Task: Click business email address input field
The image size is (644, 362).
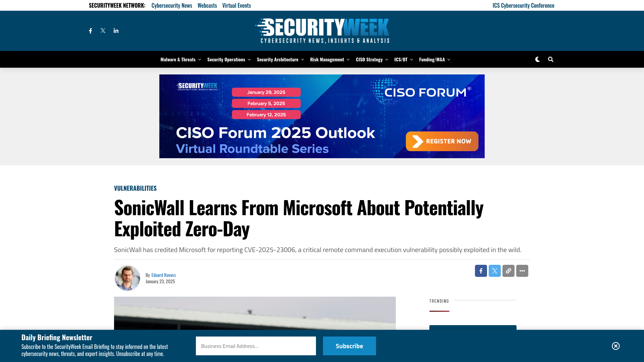Action: [256, 346]
